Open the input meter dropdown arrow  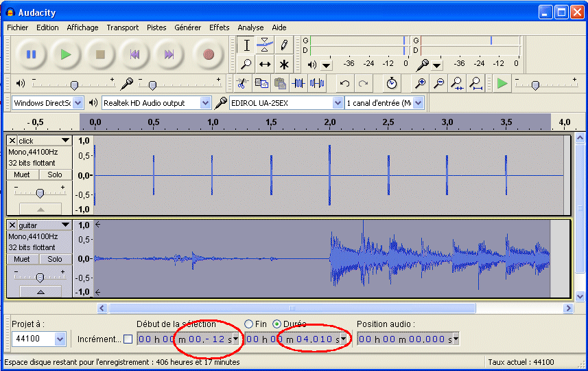click(x=436, y=66)
